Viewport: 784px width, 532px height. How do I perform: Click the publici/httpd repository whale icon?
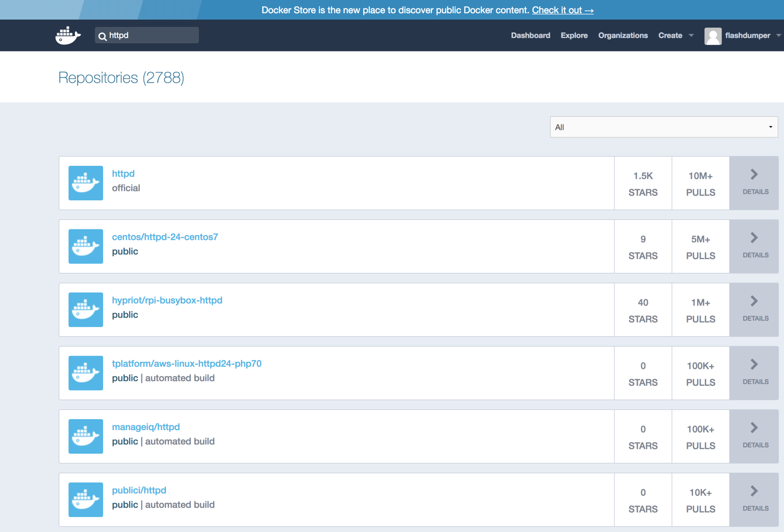pos(85,499)
